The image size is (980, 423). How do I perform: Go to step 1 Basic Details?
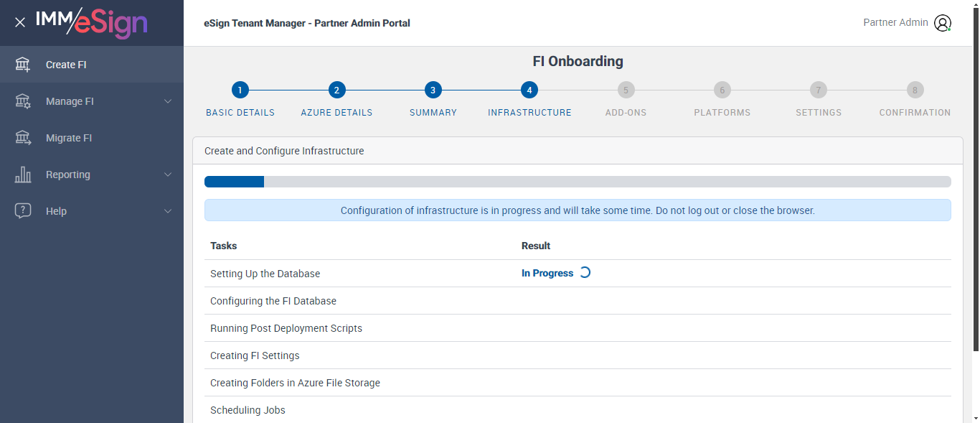(x=240, y=90)
